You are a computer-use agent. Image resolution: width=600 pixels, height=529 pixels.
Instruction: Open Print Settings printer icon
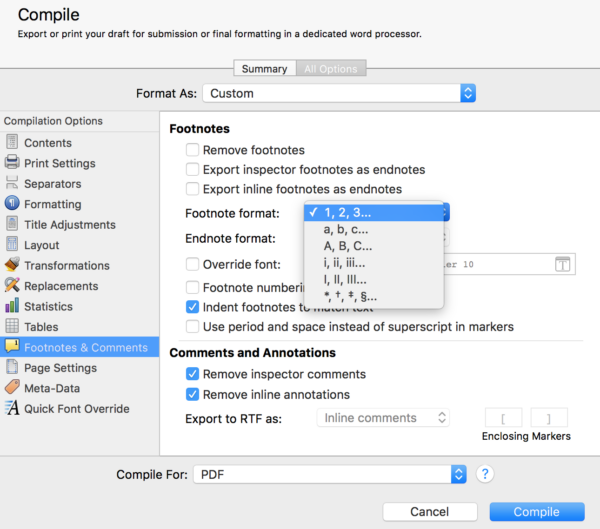click(12, 163)
